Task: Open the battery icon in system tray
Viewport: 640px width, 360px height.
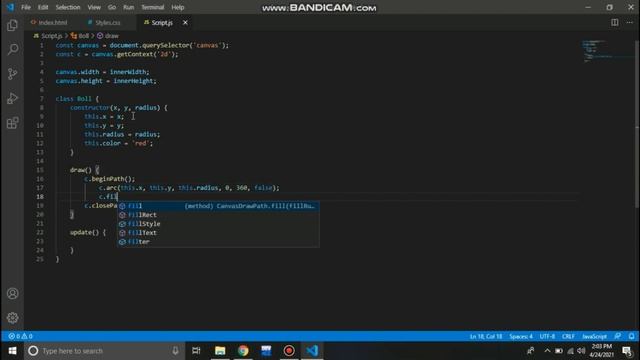Action: [x=559, y=351]
